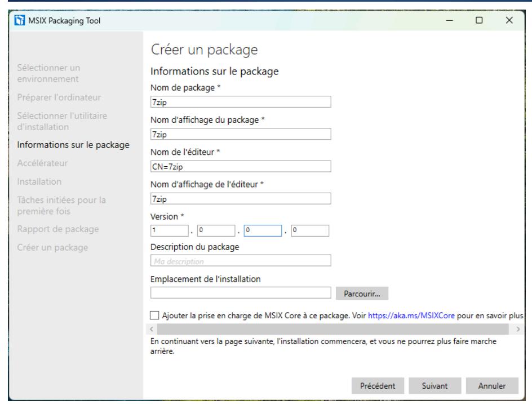Click the Version * label
Viewport: 532px width, 404px height.
pyautogui.click(x=167, y=216)
